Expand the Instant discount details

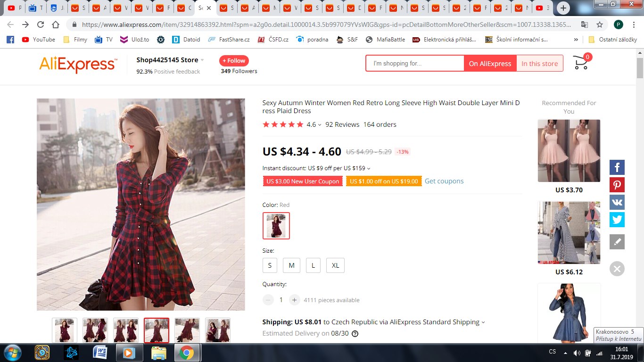(x=369, y=168)
